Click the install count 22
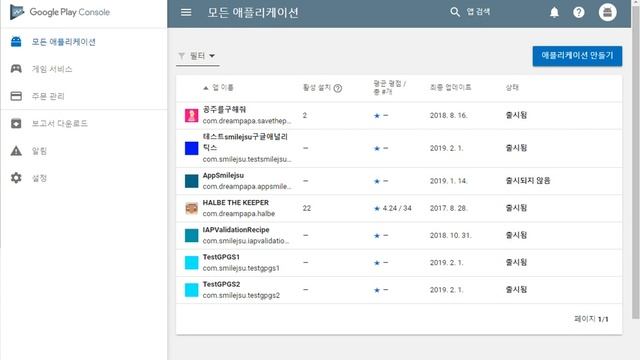Screen dimensions: 640x360 pyautogui.click(x=307, y=208)
